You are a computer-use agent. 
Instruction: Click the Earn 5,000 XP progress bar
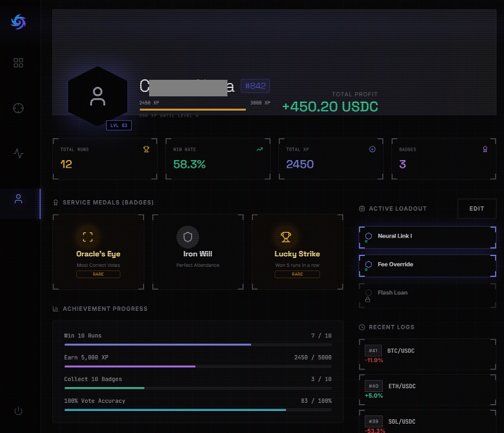tap(198, 366)
